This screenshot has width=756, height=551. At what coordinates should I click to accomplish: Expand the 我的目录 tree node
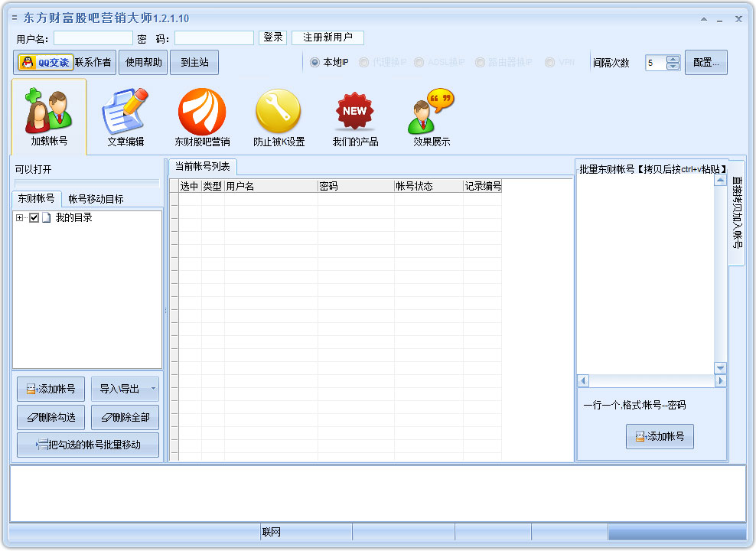tap(19, 218)
